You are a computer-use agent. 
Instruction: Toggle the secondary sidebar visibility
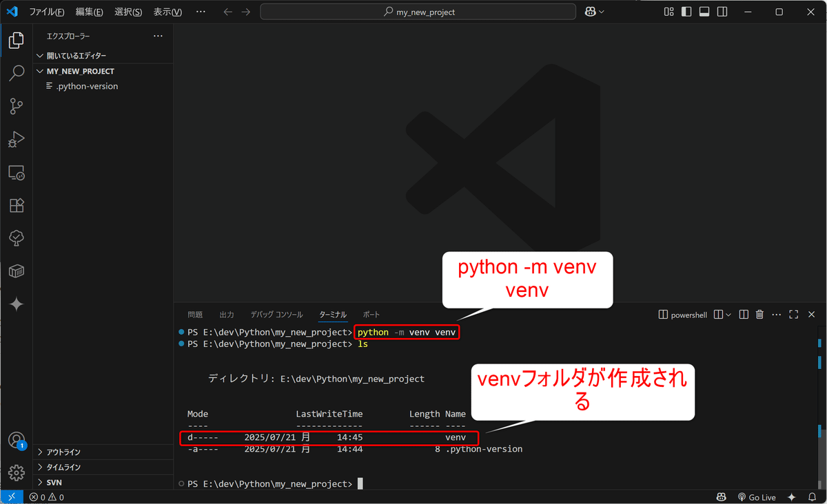(x=722, y=12)
